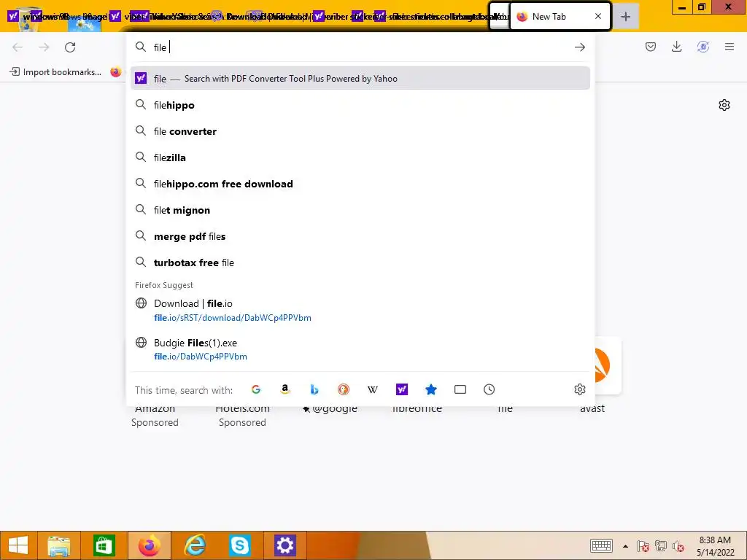Open network status tray icon
The height and width of the screenshot is (560, 747).
pos(661,546)
